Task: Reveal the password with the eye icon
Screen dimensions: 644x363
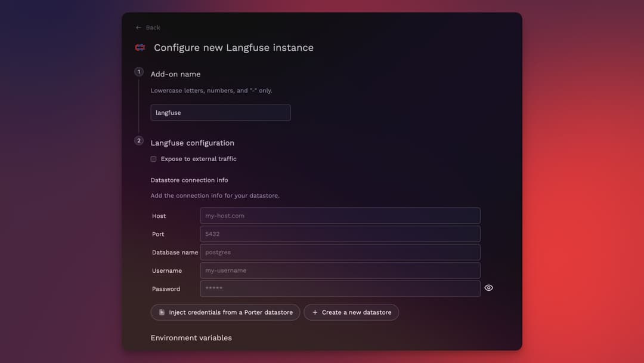Action: (x=488, y=288)
